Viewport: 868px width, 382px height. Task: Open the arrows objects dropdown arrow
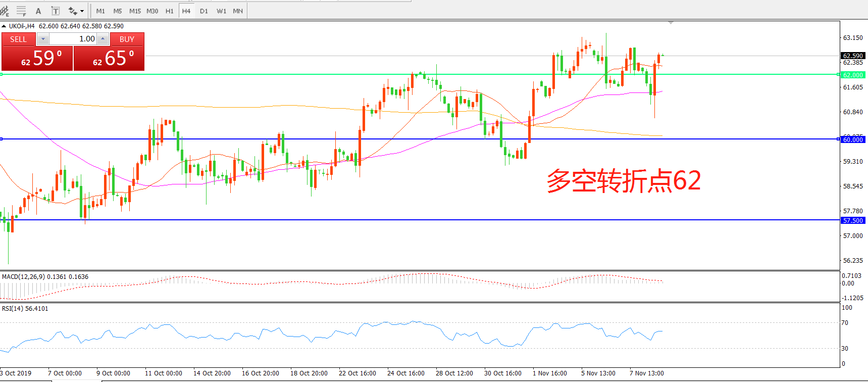(82, 11)
